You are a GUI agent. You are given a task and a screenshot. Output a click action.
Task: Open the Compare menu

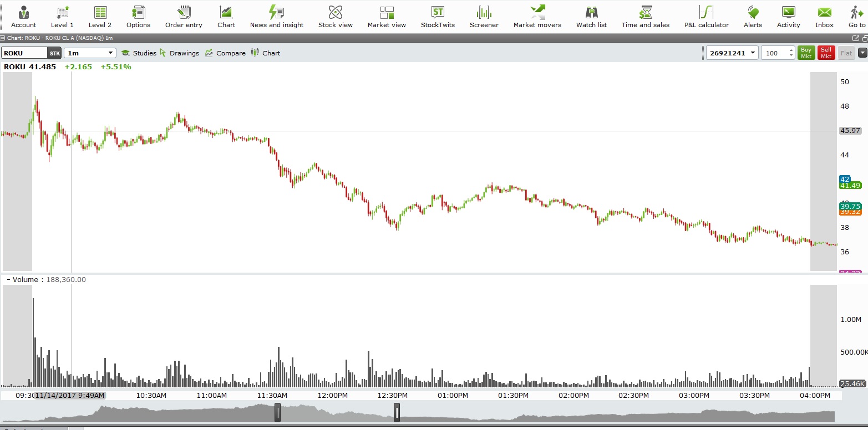click(225, 53)
